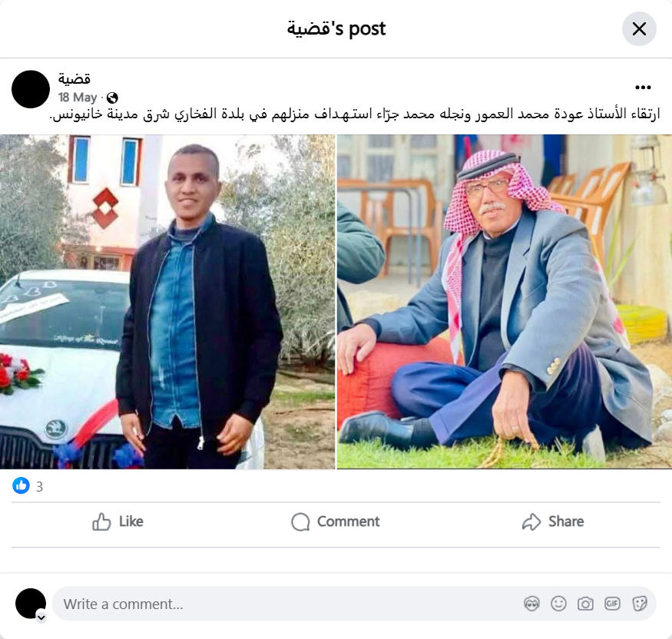The height and width of the screenshot is (639, 672).
Task: Share the post
Action: (x=553, y=521)
